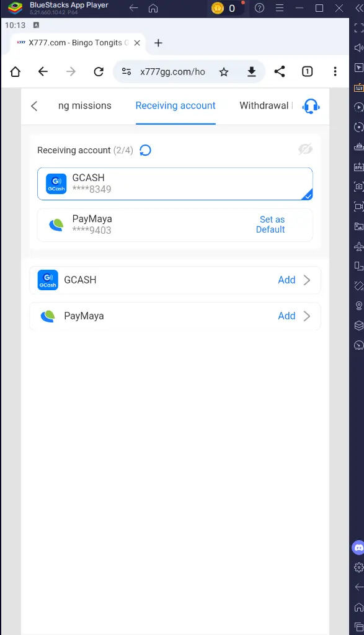364x635 pixels.
Task: Open the betting missions tab
Action: point(84,105)
